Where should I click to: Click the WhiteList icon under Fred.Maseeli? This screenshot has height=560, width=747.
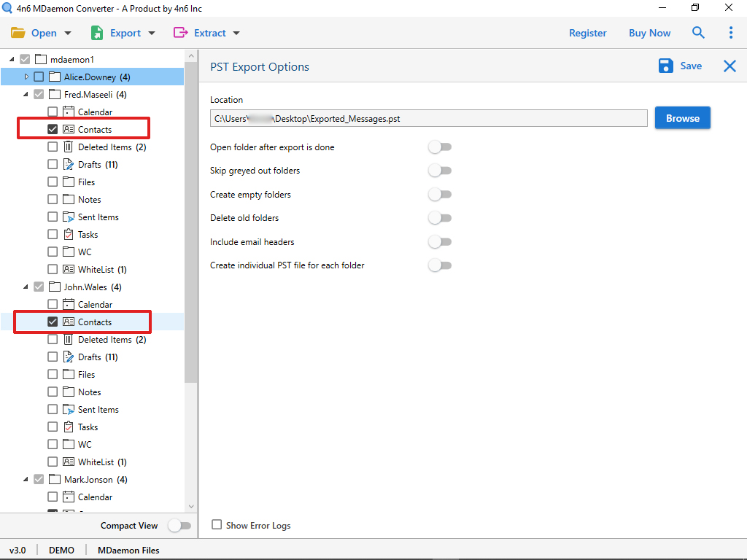tap(69, 270)
